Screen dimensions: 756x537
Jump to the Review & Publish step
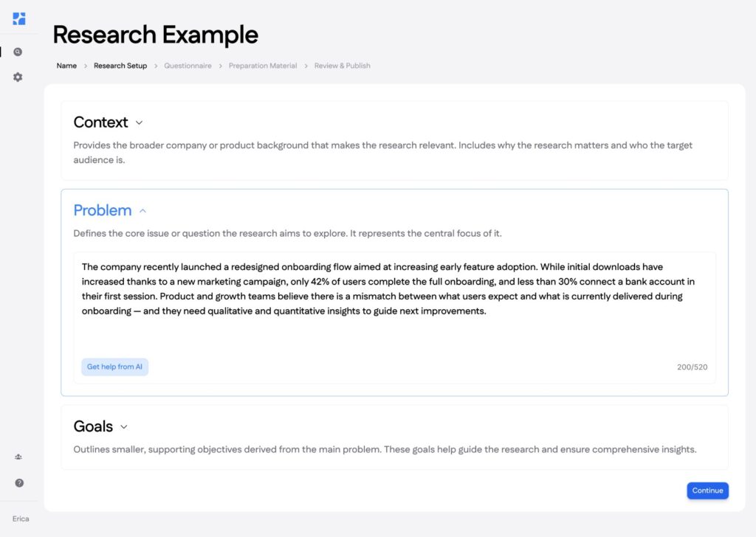tap(342, 66)
